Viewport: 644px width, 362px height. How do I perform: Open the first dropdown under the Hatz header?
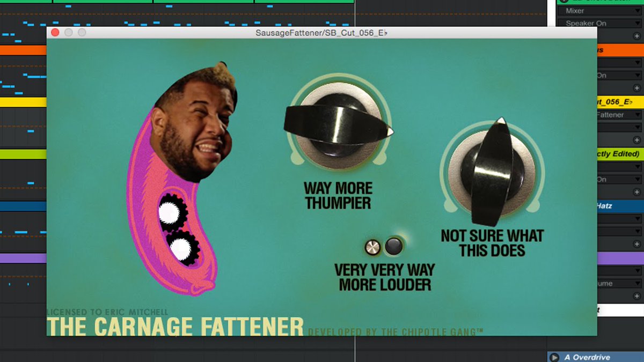click(620, 219)
